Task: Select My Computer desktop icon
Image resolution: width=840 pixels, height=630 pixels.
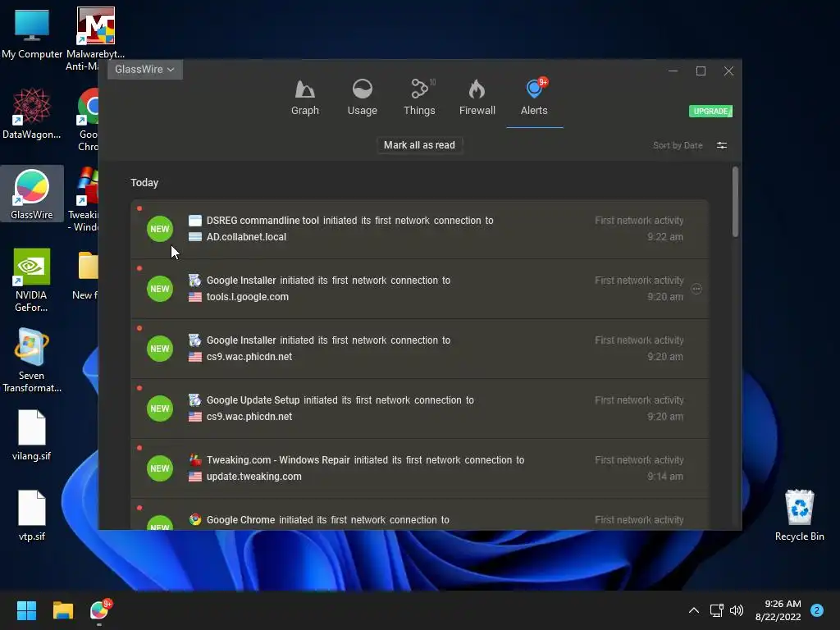Action: 32,34
